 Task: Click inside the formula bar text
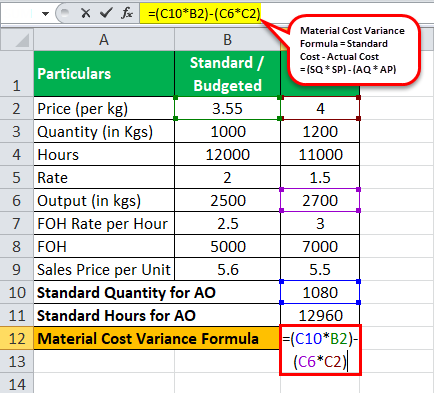coord(204,14)
